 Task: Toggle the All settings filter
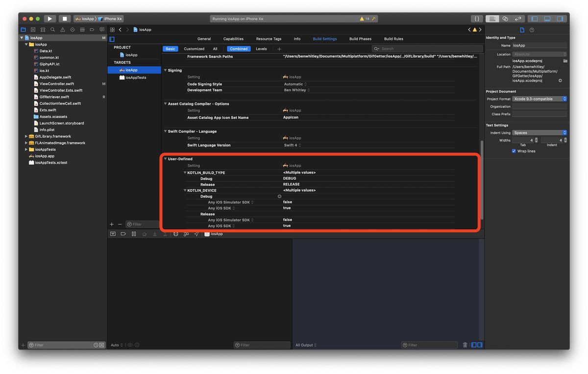(x=215, y=49)
